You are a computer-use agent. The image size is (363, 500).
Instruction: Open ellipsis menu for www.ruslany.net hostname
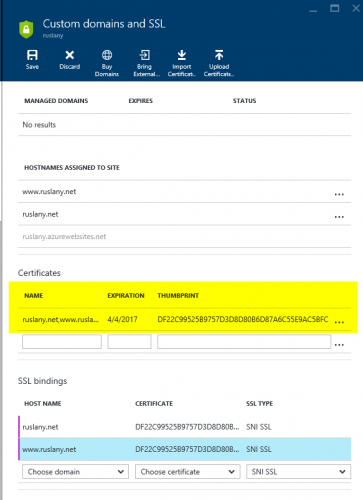[339, 194]
